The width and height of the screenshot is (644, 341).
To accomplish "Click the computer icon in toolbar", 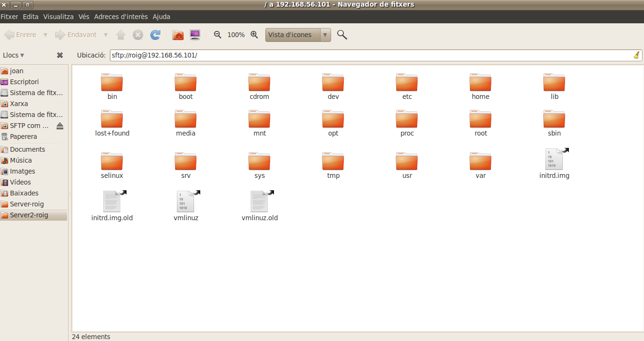I will [x=195, y=35].
